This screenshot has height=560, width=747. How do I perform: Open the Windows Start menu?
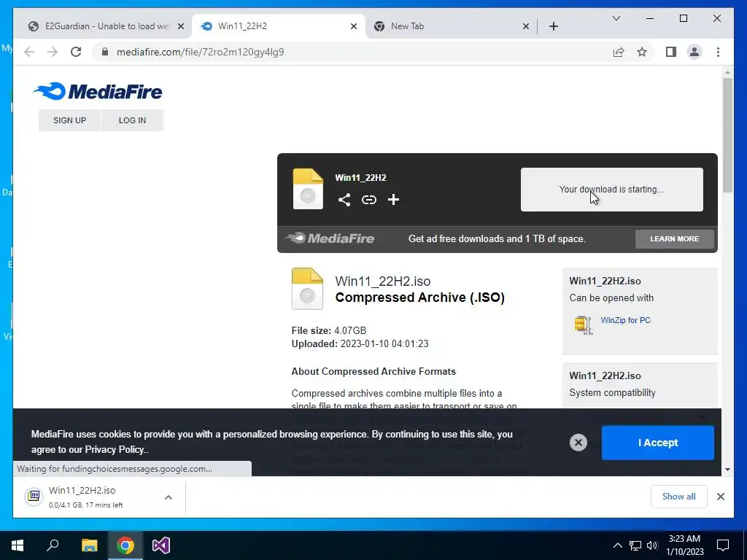point(18,545)
